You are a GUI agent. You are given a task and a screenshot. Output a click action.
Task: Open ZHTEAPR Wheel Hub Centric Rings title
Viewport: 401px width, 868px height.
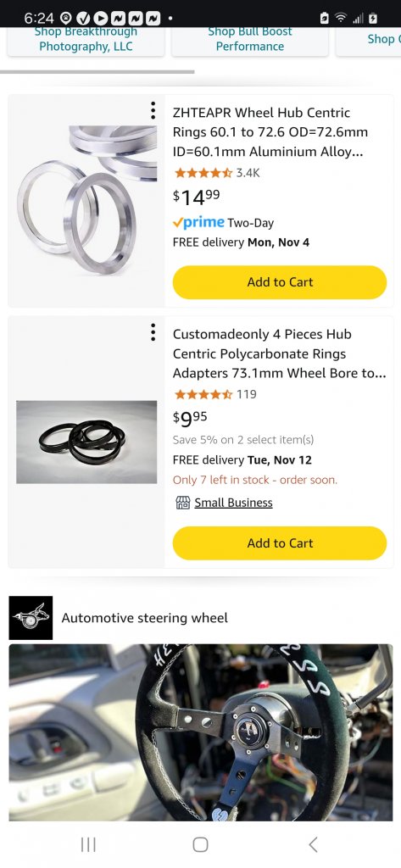coord(270,131)
